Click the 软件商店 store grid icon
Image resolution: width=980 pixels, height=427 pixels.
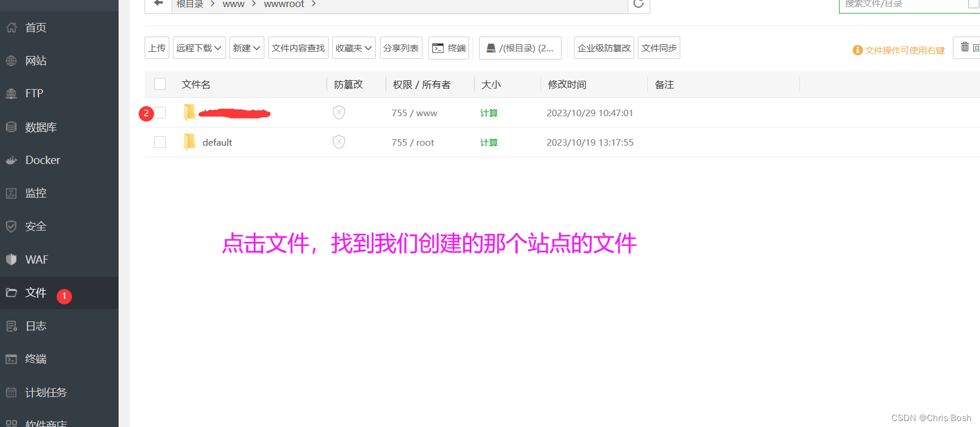[11, 423]
